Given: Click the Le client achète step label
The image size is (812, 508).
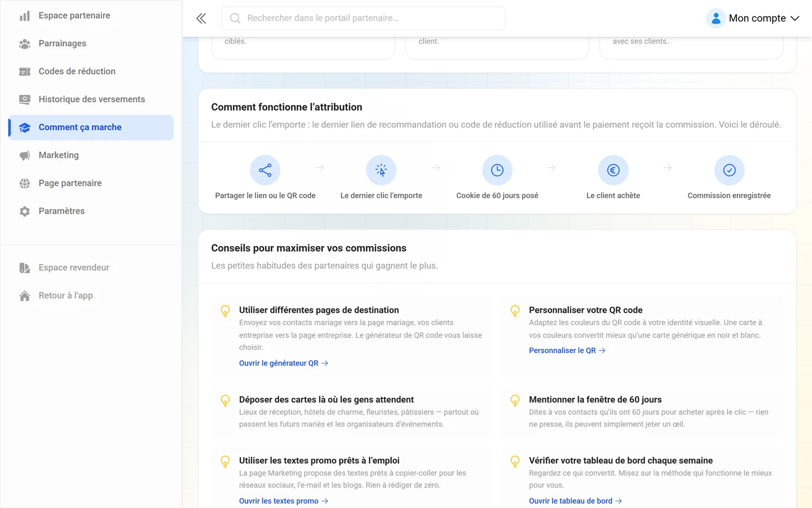Looking at the screenshot, I should [x=614, y=196].
